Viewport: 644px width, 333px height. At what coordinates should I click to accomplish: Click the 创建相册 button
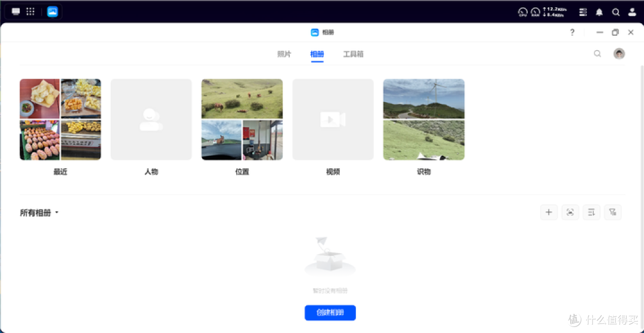coord(330,313)
